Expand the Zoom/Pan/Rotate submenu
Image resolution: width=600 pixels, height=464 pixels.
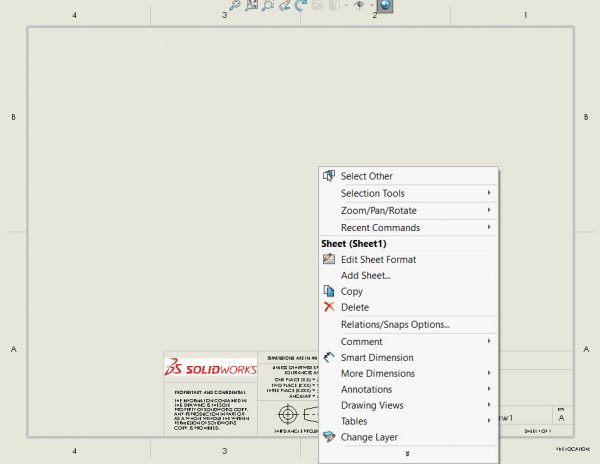point(408,210)
